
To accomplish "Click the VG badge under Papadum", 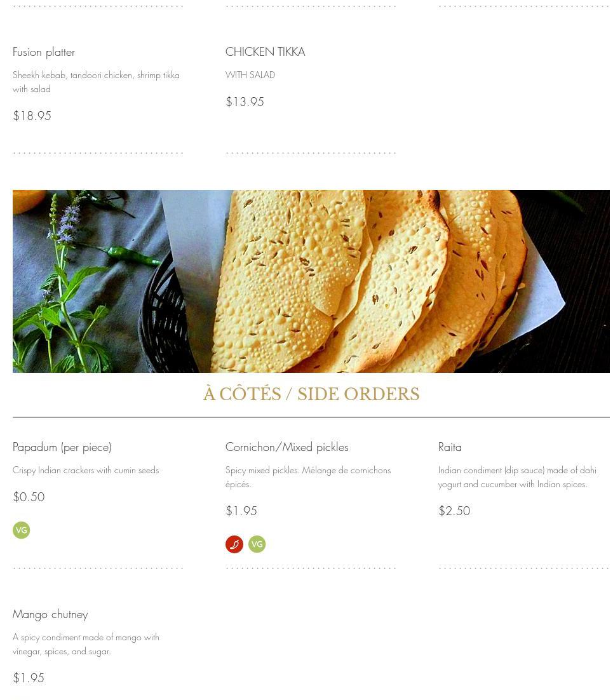I will click(x=22, y=530).
